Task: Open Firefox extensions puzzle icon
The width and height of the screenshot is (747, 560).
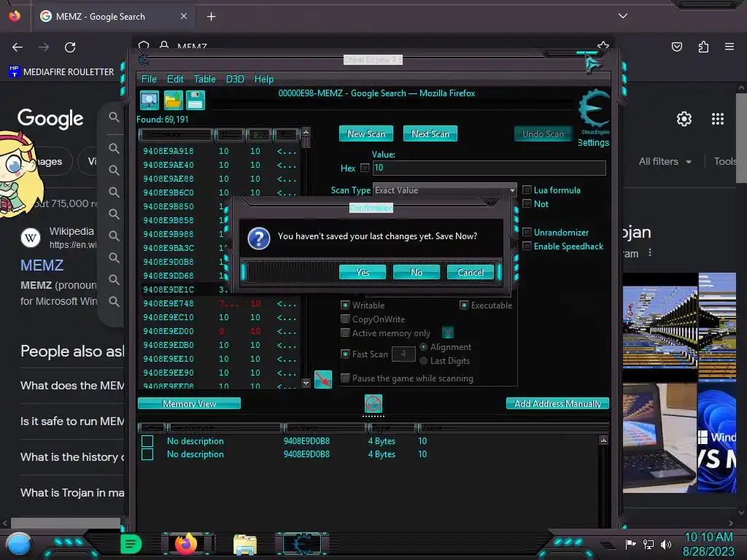Action: [x=703, y=47]
